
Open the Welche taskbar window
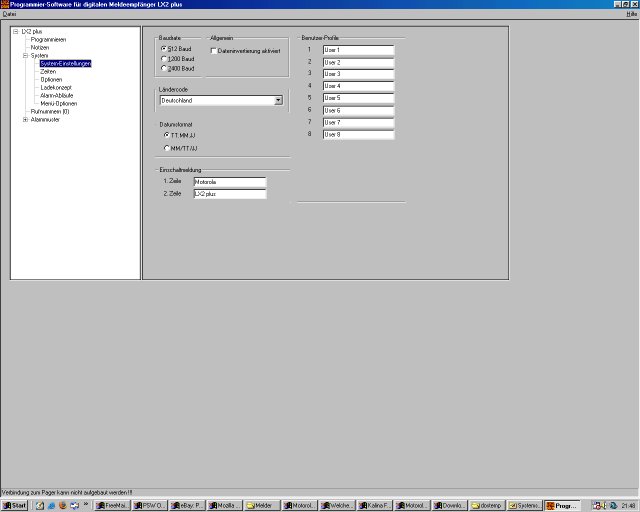coord(337,505)
